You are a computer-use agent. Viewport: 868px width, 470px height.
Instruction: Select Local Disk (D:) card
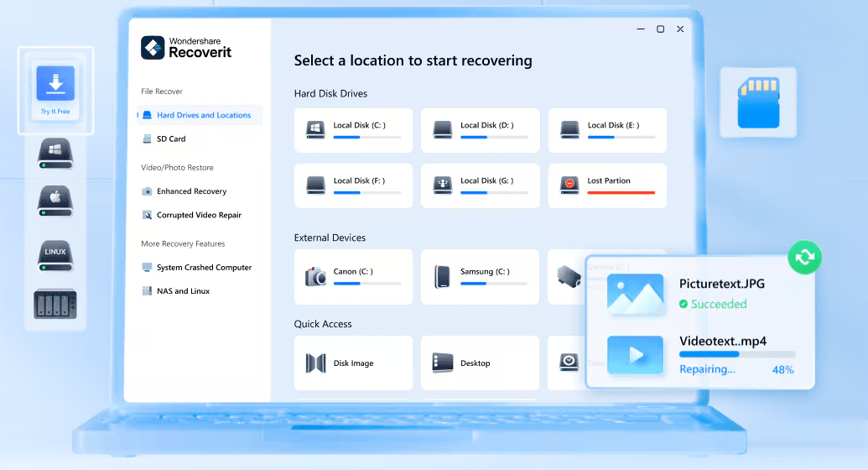480,130
